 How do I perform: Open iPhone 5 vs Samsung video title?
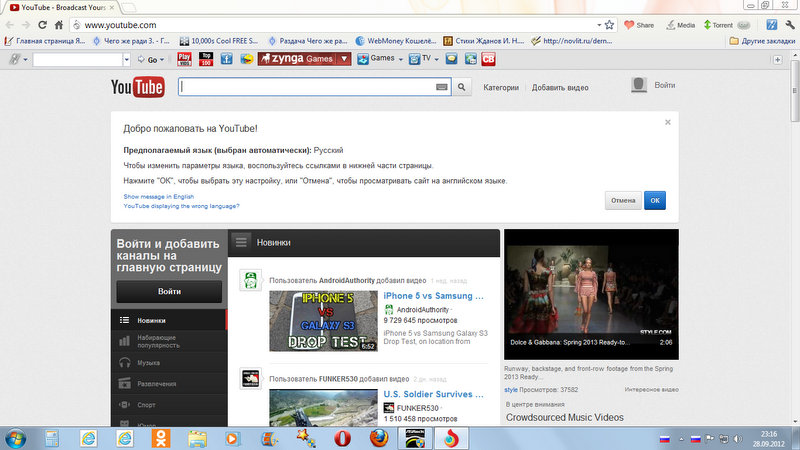434,296
